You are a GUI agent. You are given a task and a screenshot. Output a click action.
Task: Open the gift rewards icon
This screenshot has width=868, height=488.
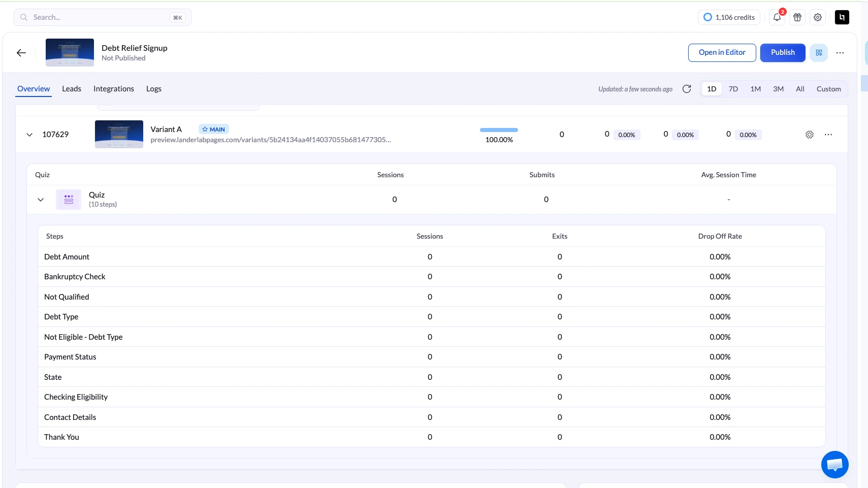(x=797, y=17)
